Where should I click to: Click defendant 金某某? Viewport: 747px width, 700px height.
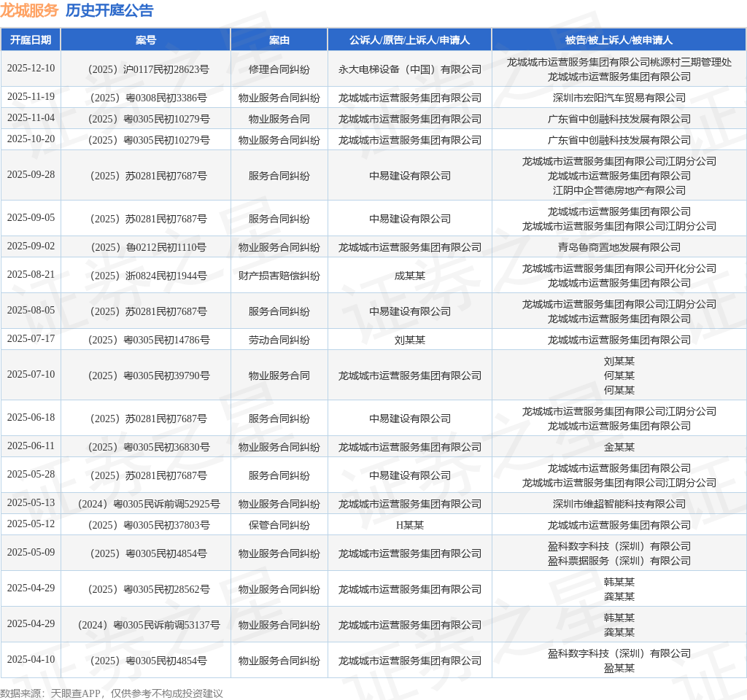619,448
